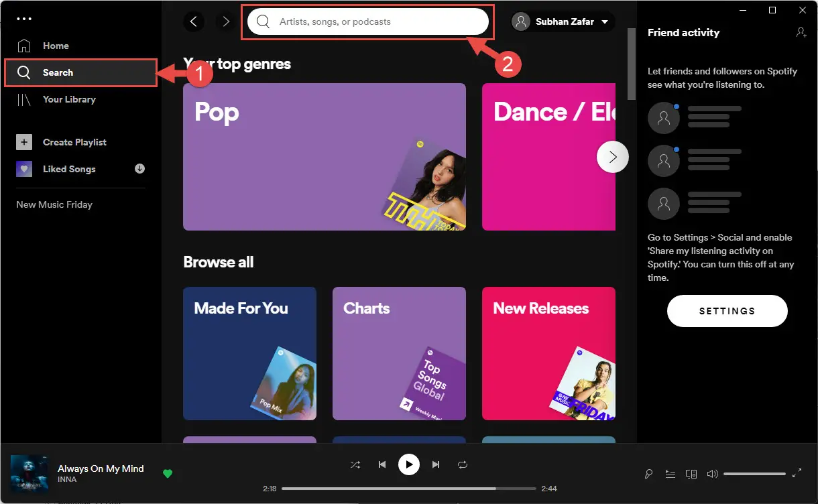
Task: Minimize the Spotify window
Action: coord(742,10)
